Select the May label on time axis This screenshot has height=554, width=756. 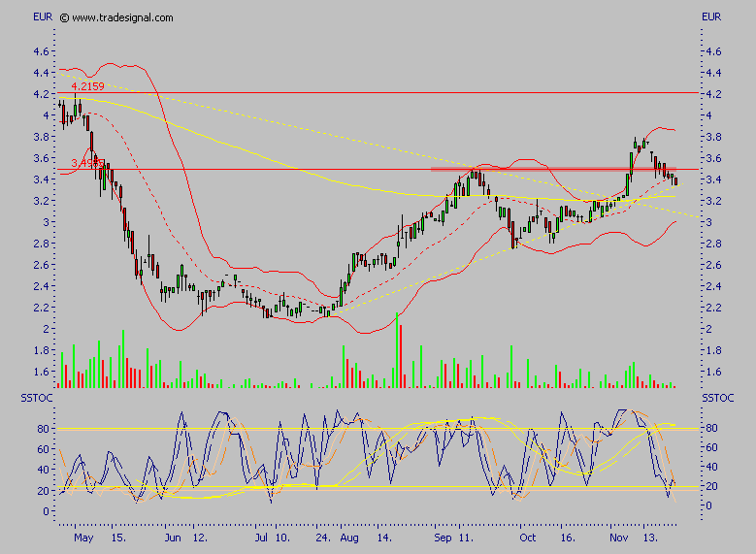point(84,536)
